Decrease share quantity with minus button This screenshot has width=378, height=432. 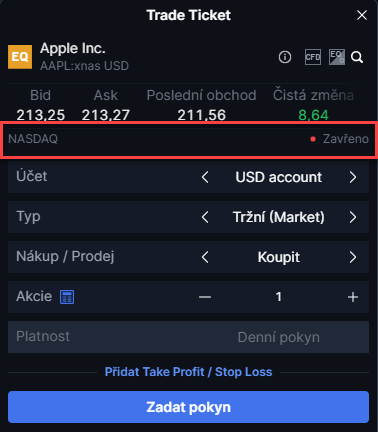[205, 297]
